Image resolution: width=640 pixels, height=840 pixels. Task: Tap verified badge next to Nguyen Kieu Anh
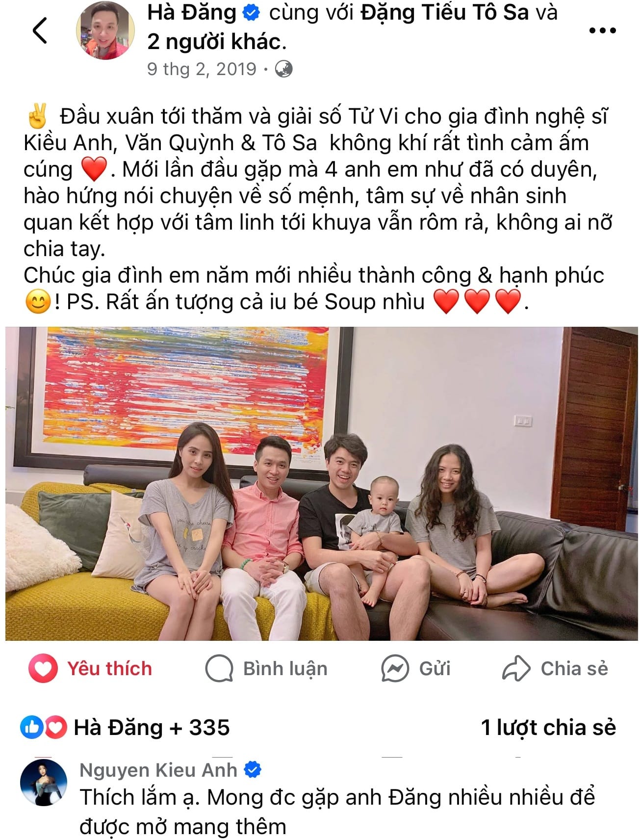253,770
